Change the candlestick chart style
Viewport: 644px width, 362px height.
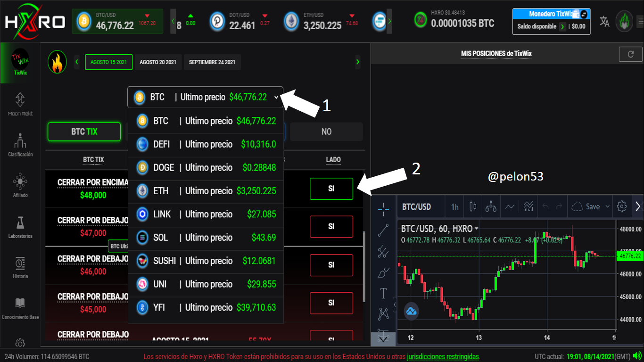473,206
